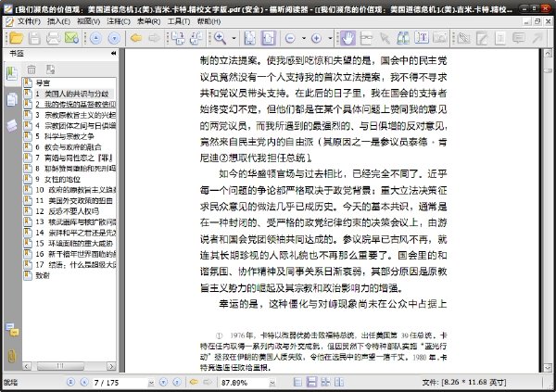556x392 pixels.
Task: Open the 文件(F) menu
Action: [x=29, y=21]
